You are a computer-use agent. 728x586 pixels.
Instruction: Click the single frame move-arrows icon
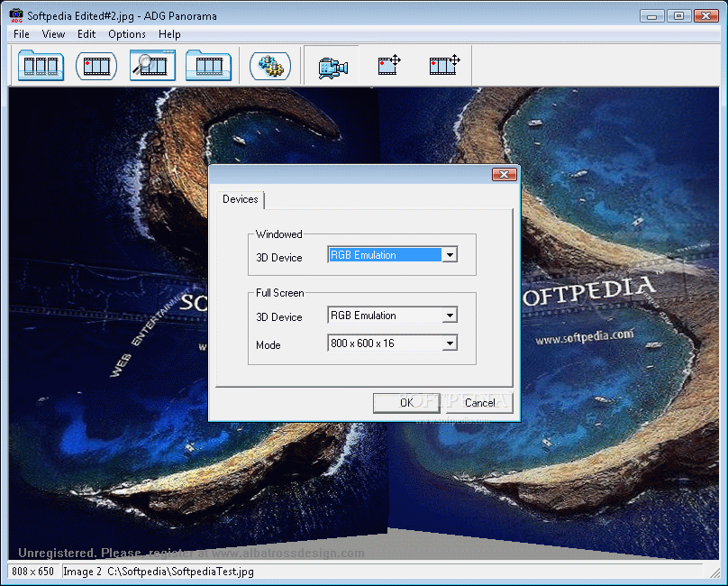pyautogui.click(x=389, y=65)
